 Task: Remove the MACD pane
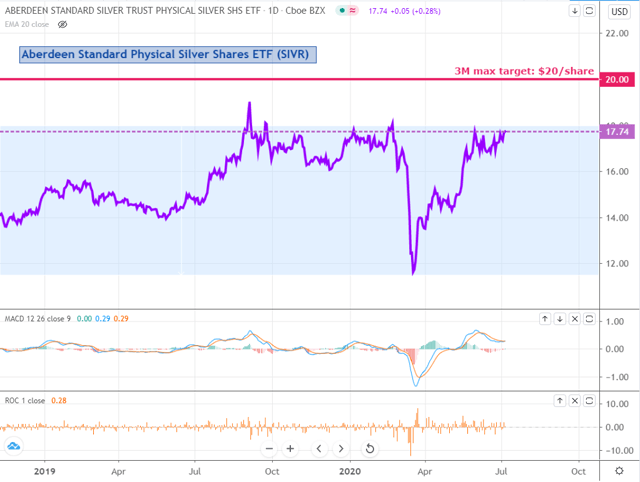[x=575, y=319]
